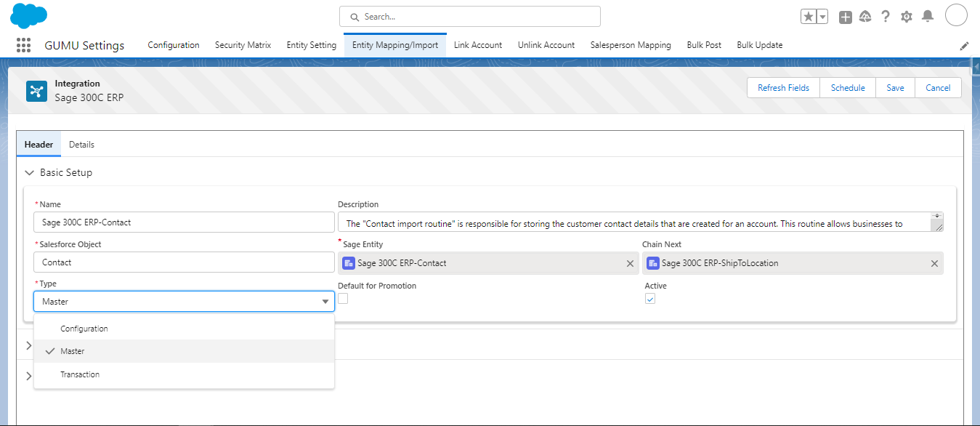
Task: Open the Type dropdown showing Master
Action: 184,302
